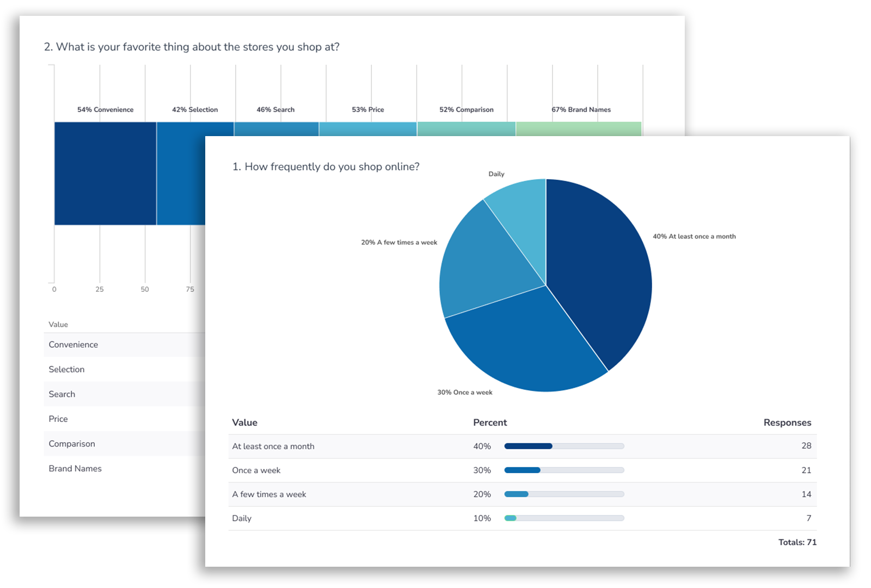Click the 25 mark on the chart axis
Screen dimensions: 871x588
(100, 289)
